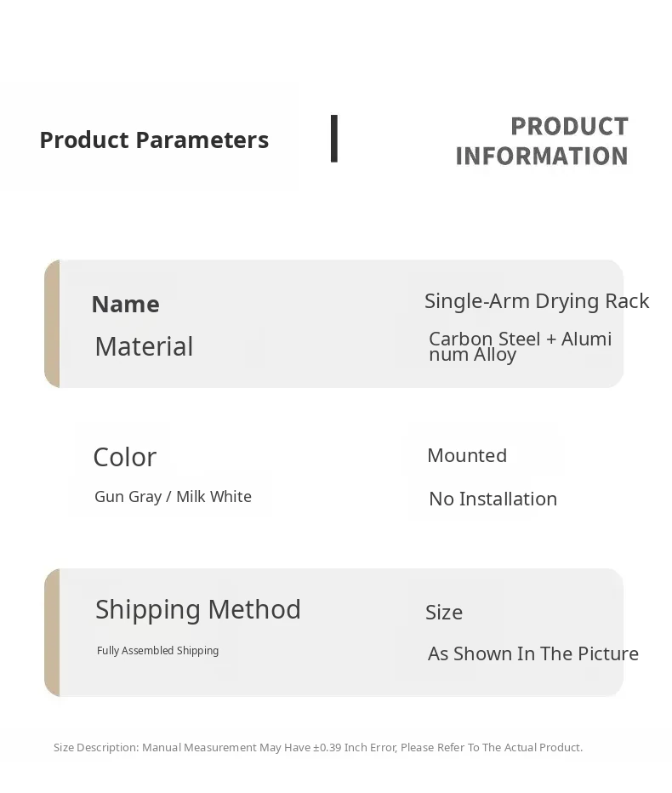Image resolution: width=672 pixels, height=793 pixels.
Task: Select the Name label
Action: (x=125, y=304)
